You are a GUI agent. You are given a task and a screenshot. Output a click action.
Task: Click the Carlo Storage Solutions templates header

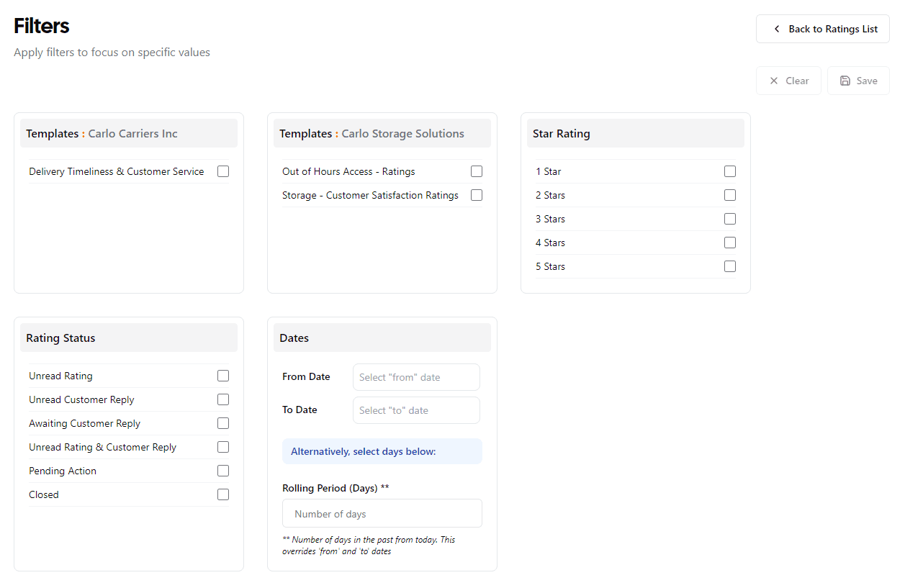coord(382,133)
